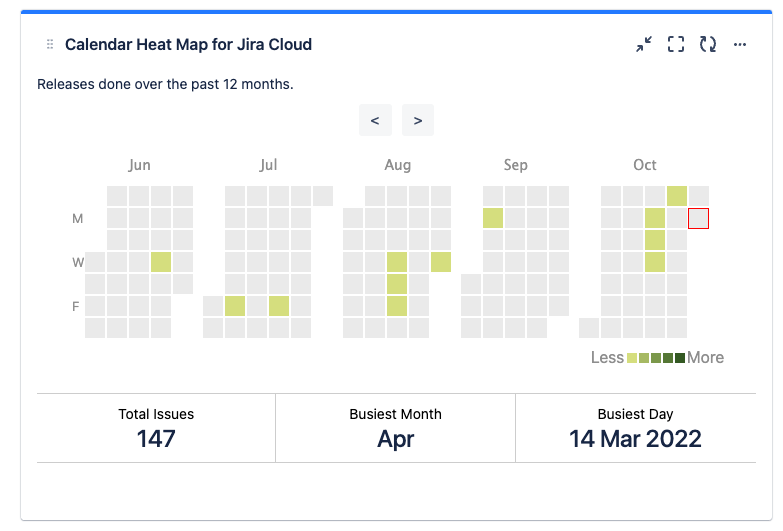Select the green Monday cell in September

tap(493, 218)
